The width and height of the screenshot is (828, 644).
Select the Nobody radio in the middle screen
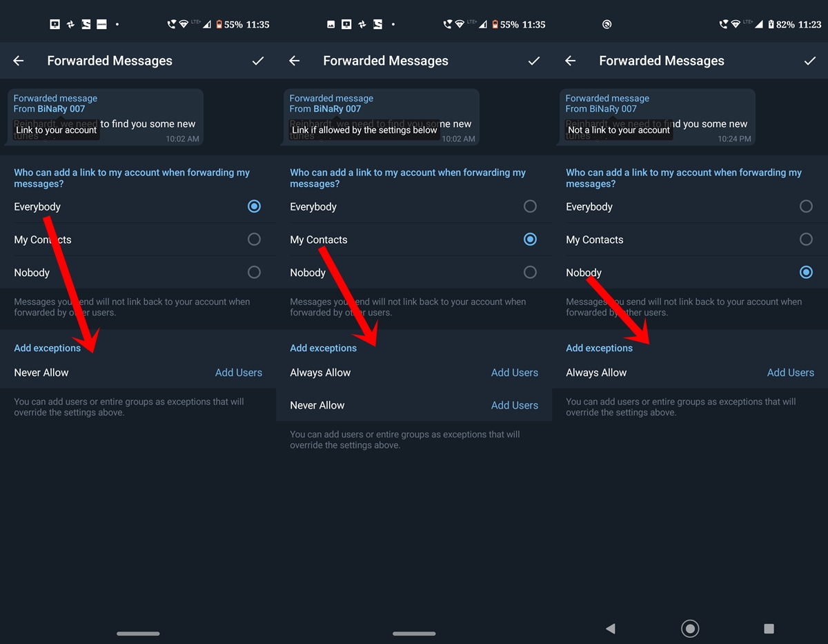(530, 273)
